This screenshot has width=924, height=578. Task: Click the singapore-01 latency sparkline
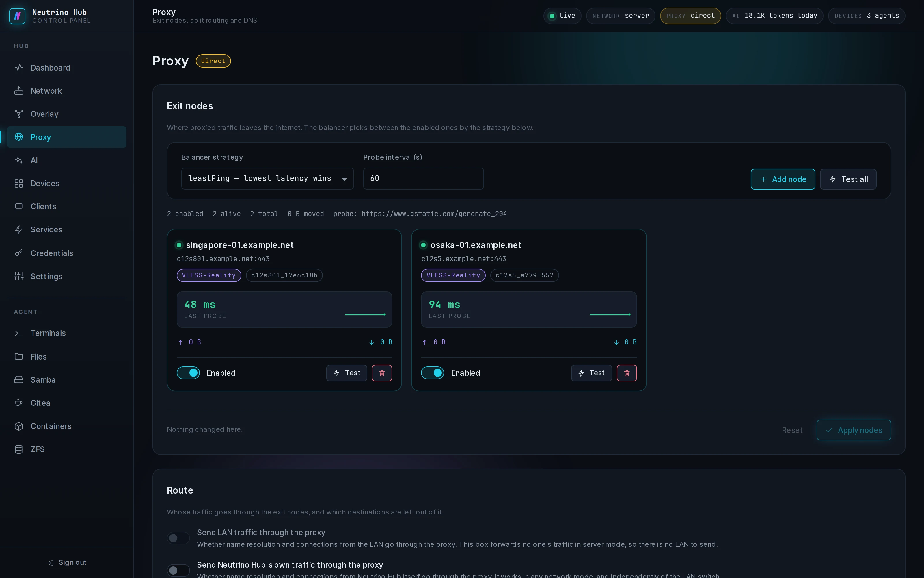[x=365, y=314]
